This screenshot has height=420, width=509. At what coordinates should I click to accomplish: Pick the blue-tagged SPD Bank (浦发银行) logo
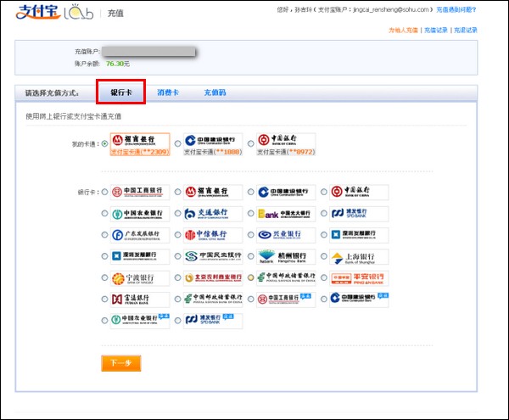(x=213, y=321)
